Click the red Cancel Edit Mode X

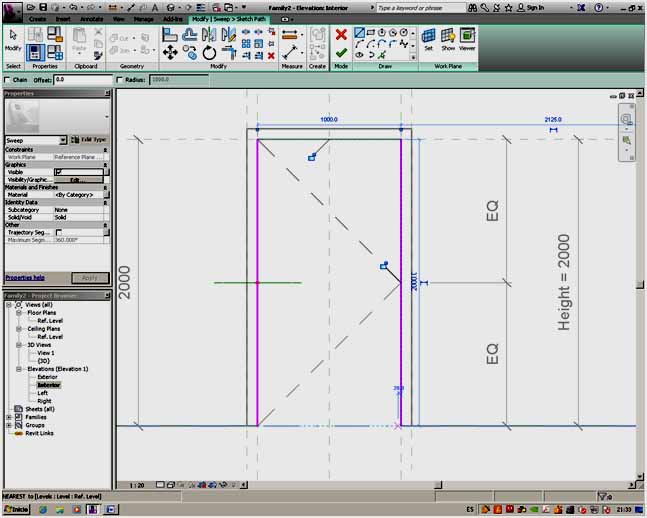341,34
